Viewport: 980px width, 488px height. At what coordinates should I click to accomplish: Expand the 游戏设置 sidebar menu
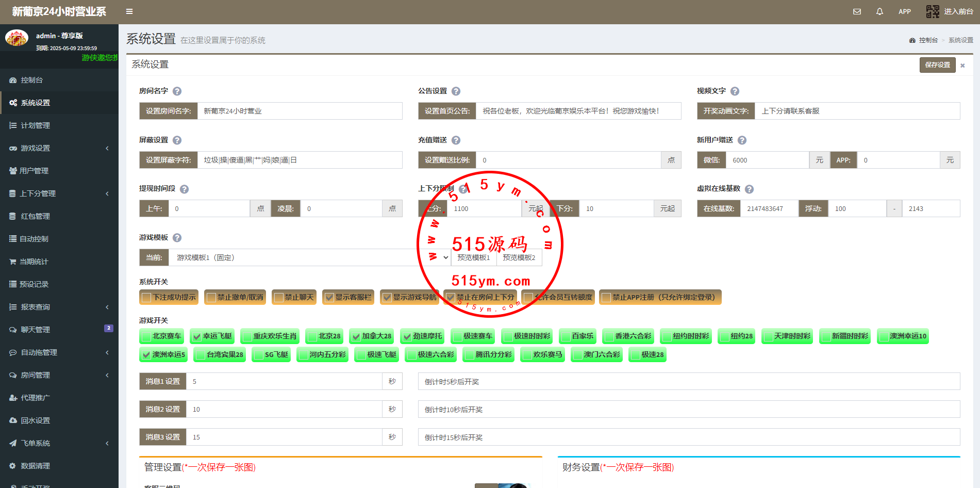pos(59,148)
